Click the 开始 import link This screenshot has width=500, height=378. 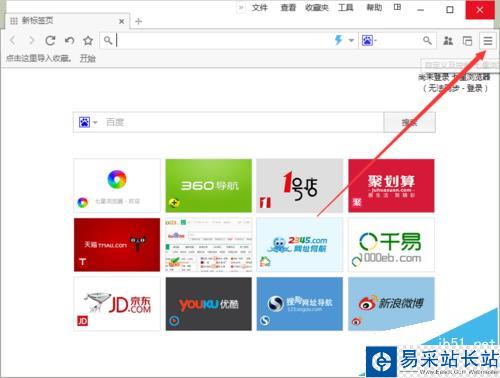88,59
